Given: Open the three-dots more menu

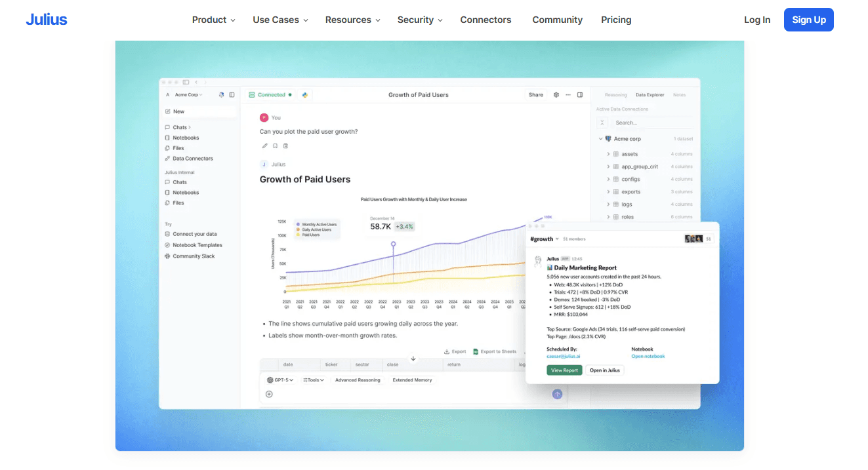Looking at the screenshot, I should click(568, 95).
